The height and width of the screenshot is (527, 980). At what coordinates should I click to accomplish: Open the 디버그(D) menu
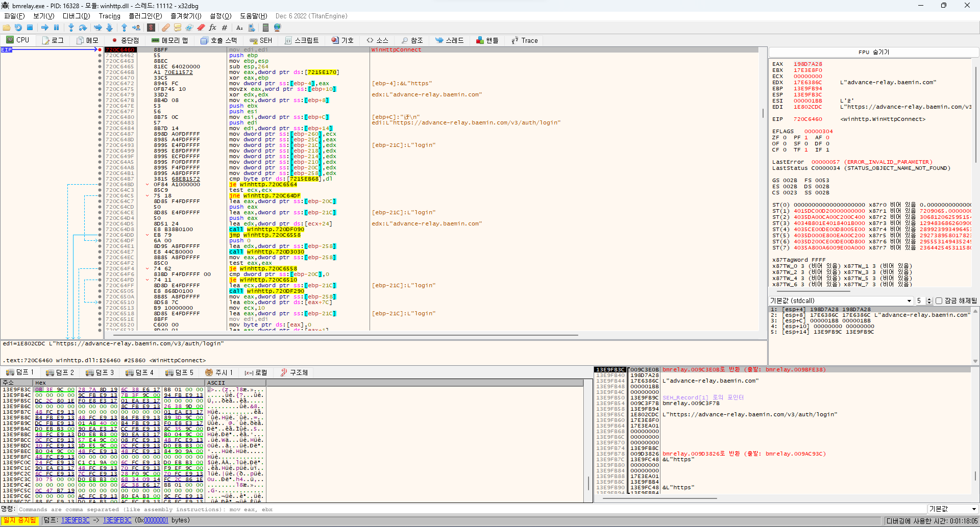pyautogui.click(x=76, y=16)
